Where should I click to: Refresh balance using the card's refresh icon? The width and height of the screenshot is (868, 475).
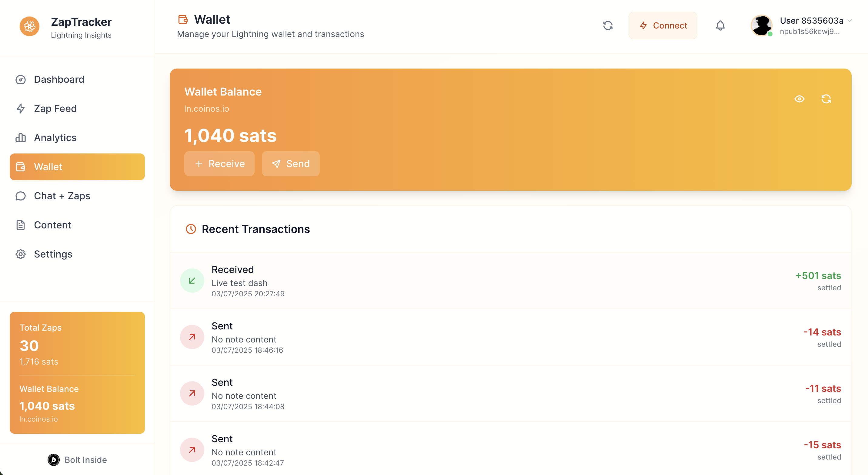pyautogui.click(x=826, y=99)
